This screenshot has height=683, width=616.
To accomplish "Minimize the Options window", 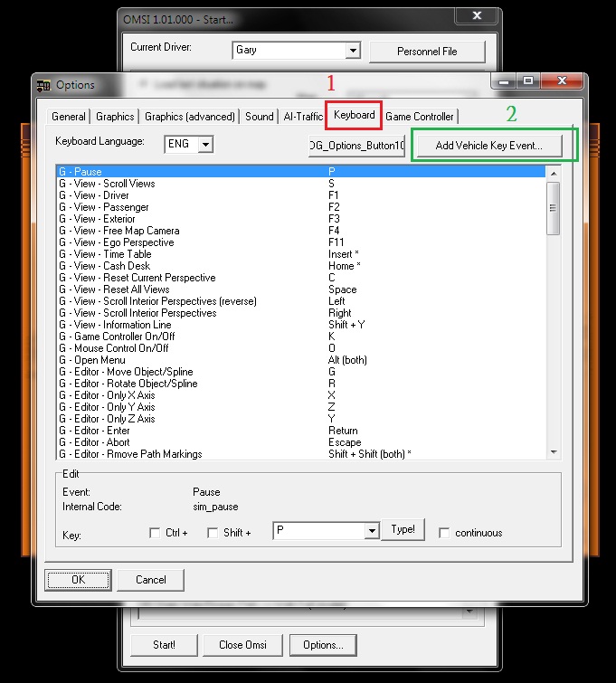I will tap(504, 81).
